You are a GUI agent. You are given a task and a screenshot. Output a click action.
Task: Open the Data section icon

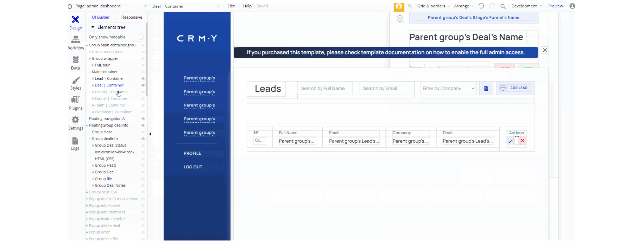click(76, 59)
